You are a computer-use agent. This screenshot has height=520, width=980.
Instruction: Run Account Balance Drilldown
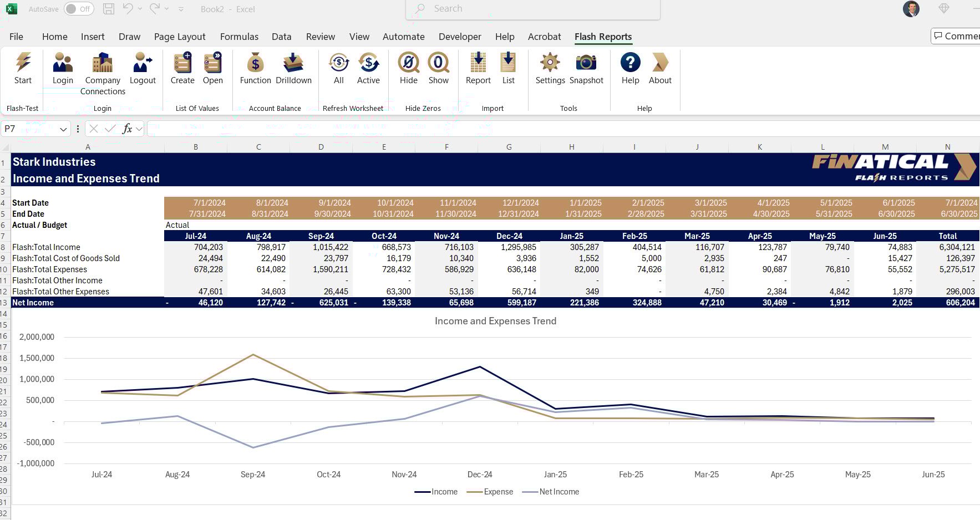point(293,69)
